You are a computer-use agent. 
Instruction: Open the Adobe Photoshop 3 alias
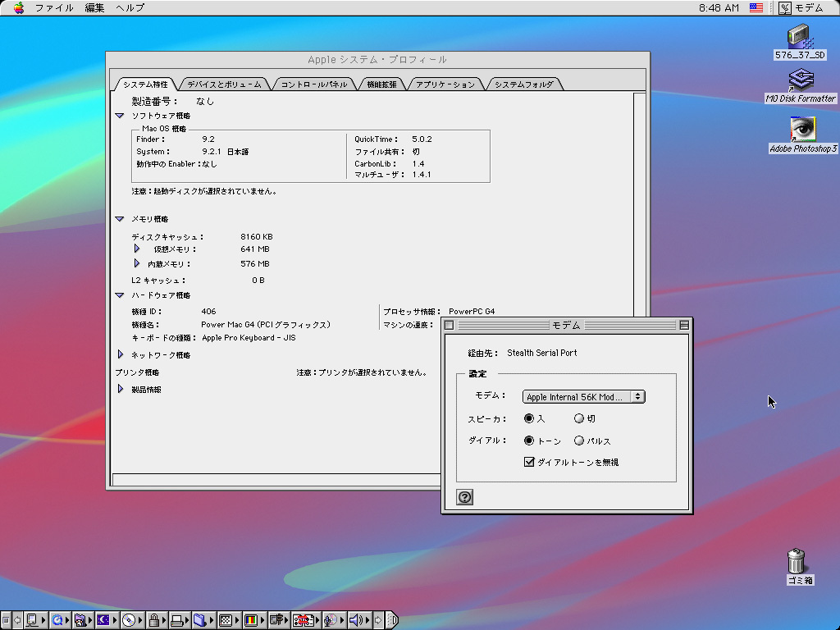(802, 130)
